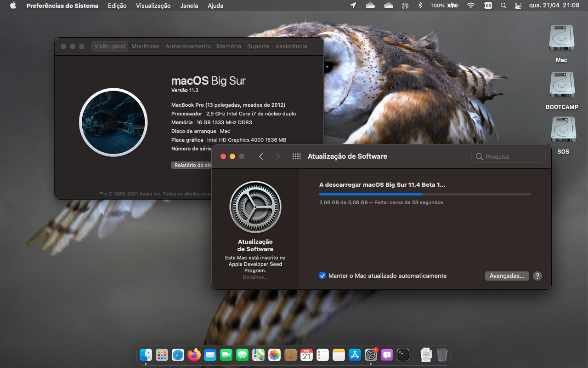Open Reminders from the Dock
Image resolution: width=588 pixels, height=368 pixels.
click(322, 355)
